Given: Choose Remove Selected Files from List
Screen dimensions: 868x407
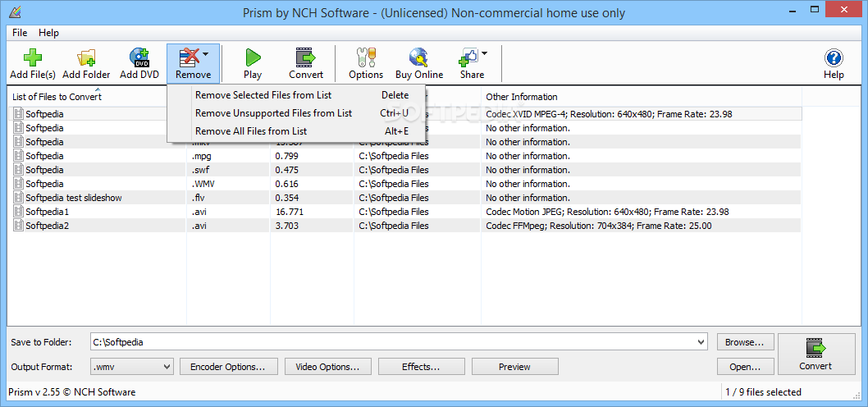Looking at the screenshot, I should click(296, 95).
